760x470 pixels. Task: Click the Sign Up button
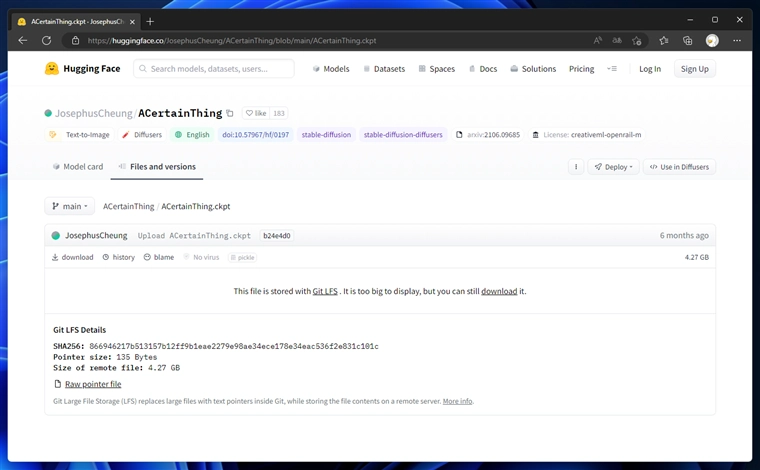[695, 69]
